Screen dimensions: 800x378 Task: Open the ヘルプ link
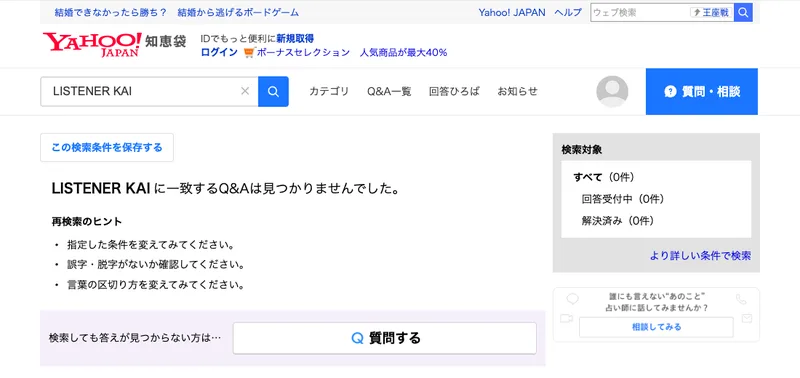tap(568, 13)
